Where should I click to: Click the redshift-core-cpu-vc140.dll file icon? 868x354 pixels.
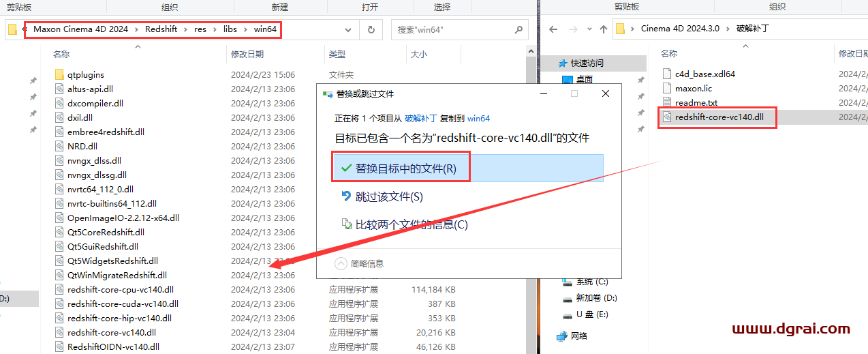click(59, 289)
